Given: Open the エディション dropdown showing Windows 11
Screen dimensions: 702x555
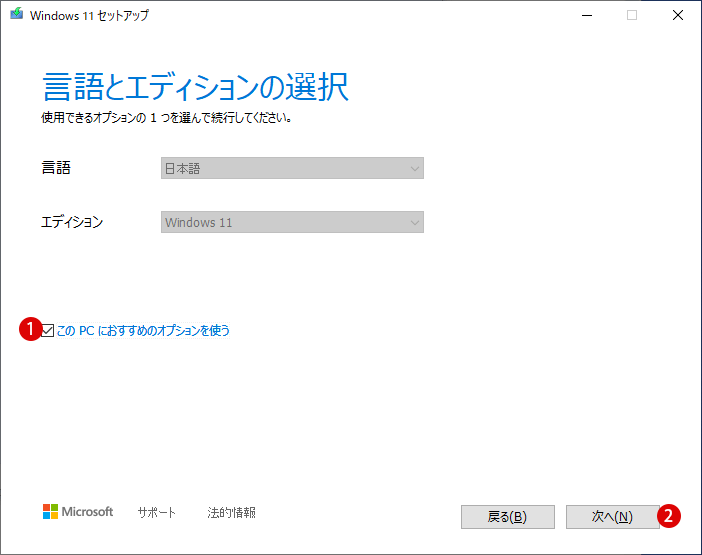Looking at the screenshot, I should 292,222.
